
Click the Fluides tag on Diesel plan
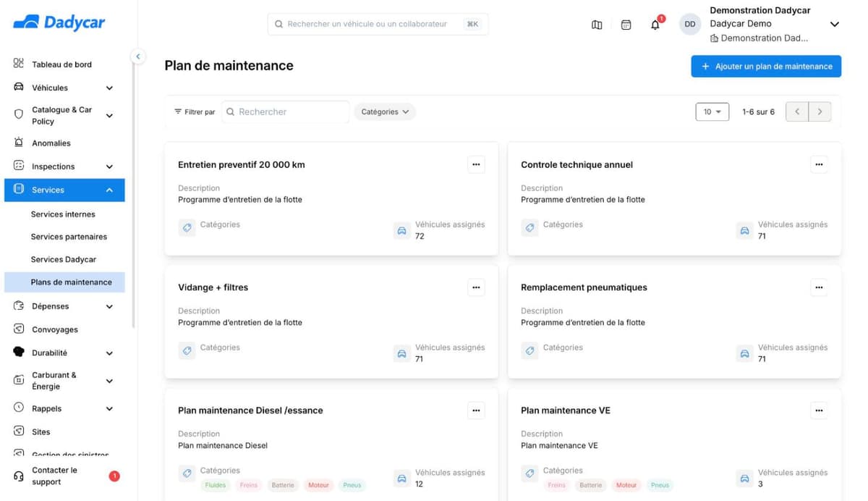tap(216, 485)
